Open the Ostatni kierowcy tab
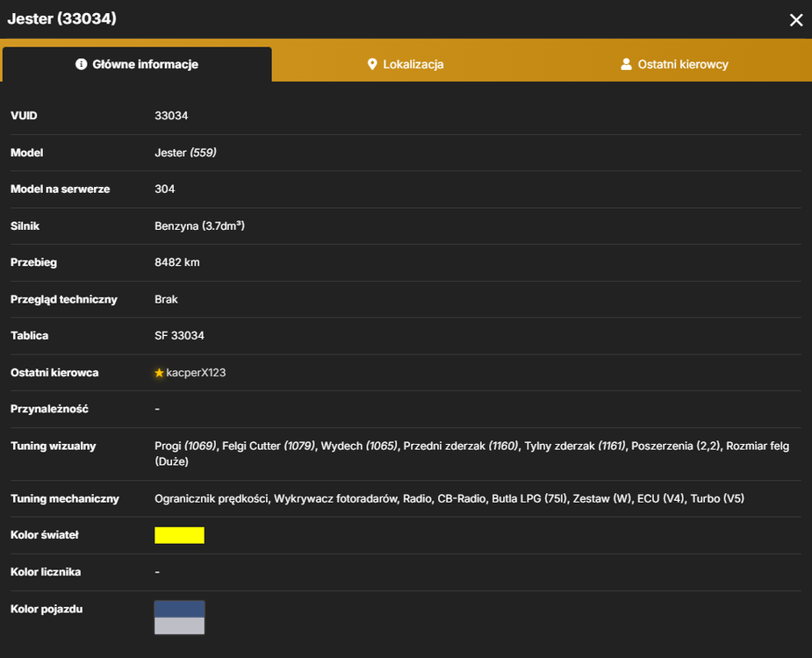Image resolution: width=812 pixels, height=658 pixels. [x=675, y=64]
